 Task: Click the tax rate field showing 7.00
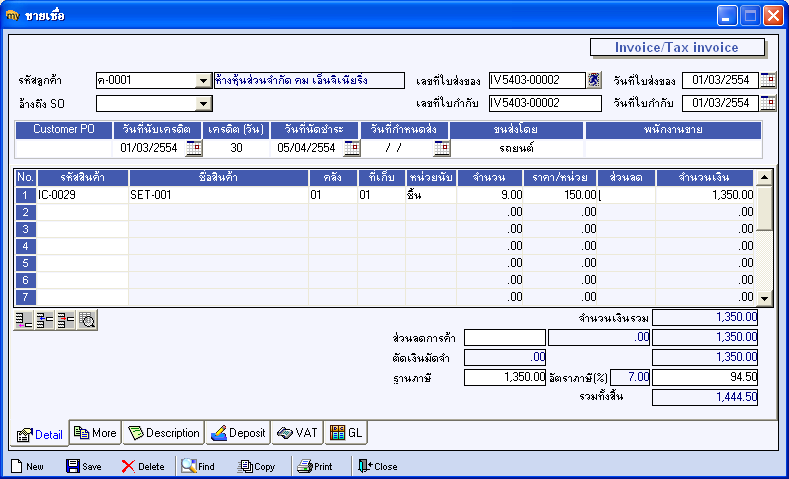pyautogui.click(x=629, y=377)
